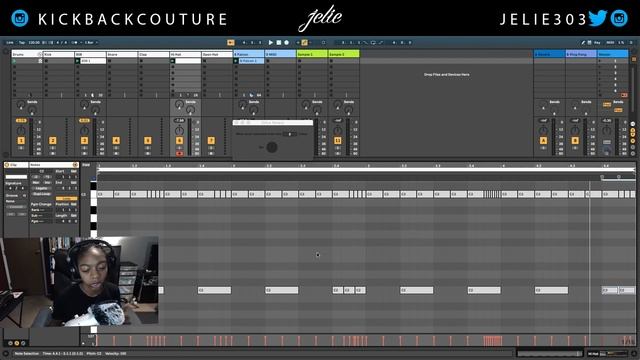Toggle the metronome in the control bar
This screenshot has height=360, width=640.
coord(74,42)
